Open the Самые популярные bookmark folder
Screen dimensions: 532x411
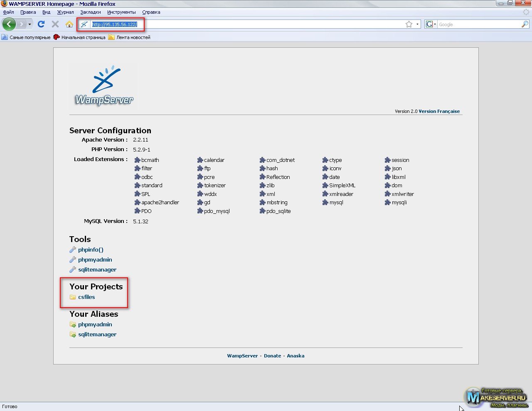26,37
